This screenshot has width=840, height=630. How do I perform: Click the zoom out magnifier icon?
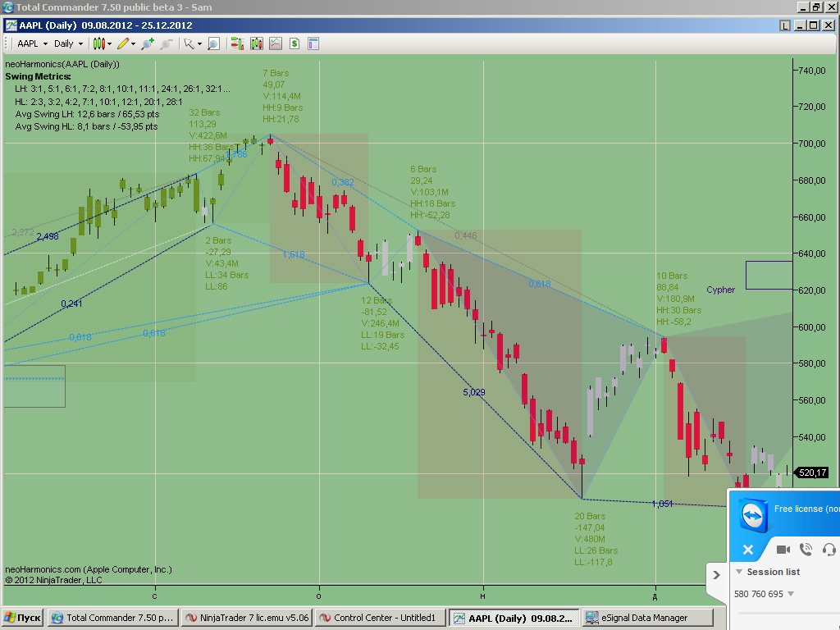[167, 43]
